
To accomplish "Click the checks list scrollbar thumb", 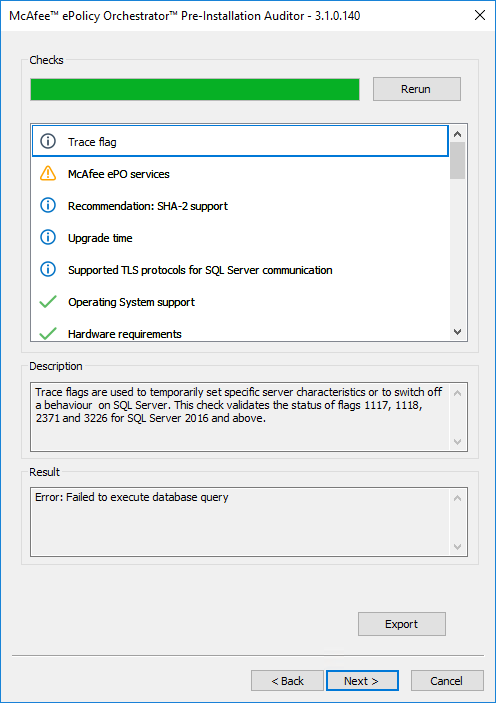I will pyautogui.click(x=457, y=160).
